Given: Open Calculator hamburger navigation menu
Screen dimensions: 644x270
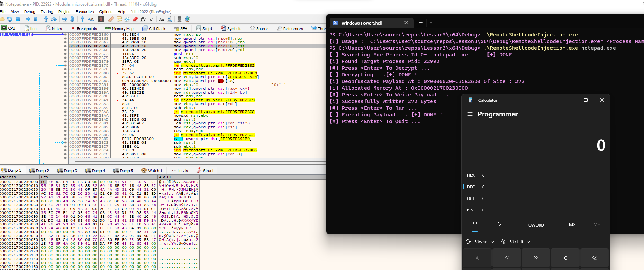Looking at the screenshot, I should (x=470, y=114).
